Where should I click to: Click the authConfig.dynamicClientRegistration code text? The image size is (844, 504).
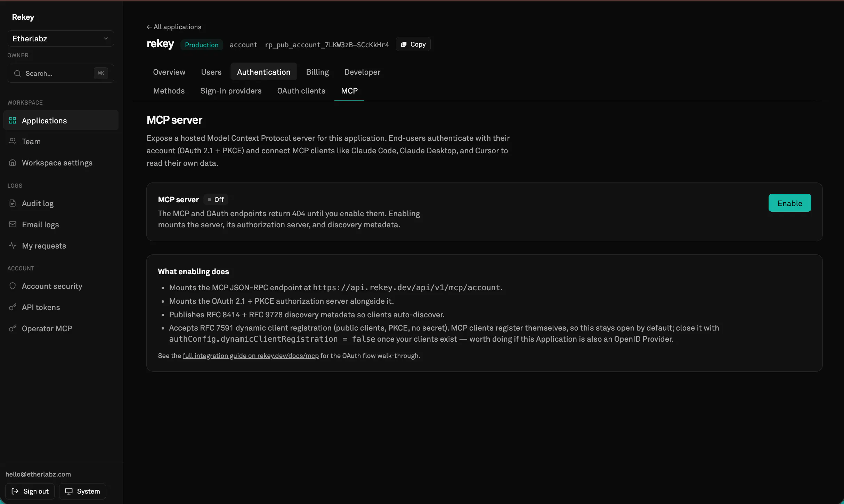[272, 339]
